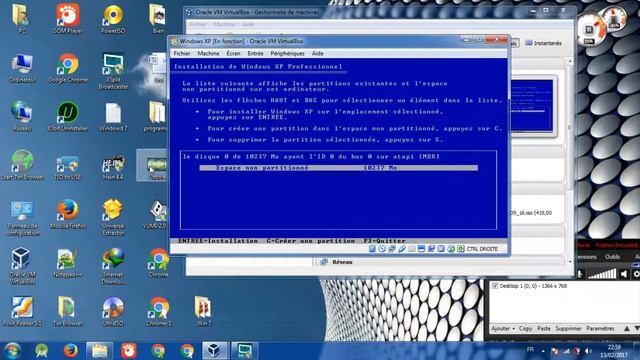
Task: Click the Supprimer button in XSplit
Action: 568,329
